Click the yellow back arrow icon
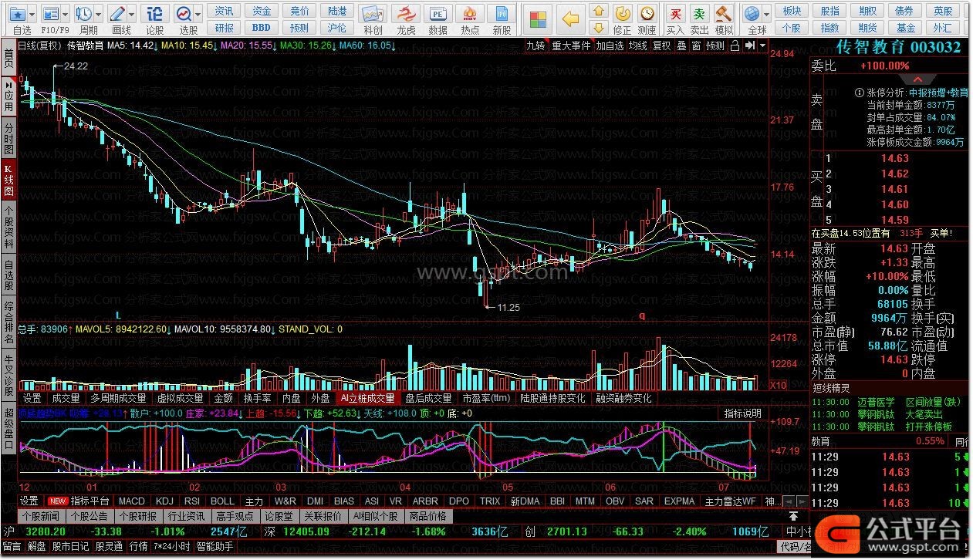This screenshot has height=560, width=973. tap(571, 18)
